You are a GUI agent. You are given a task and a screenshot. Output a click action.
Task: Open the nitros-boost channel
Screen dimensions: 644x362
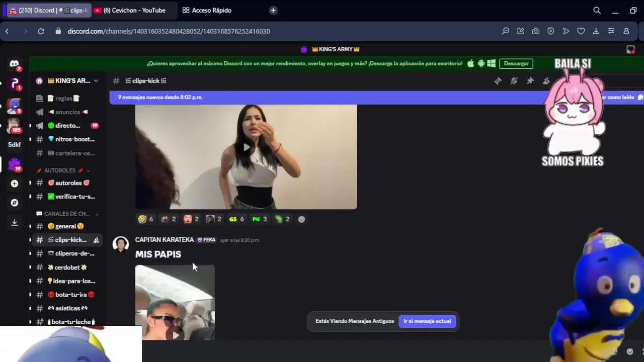[x=67, y=139]
